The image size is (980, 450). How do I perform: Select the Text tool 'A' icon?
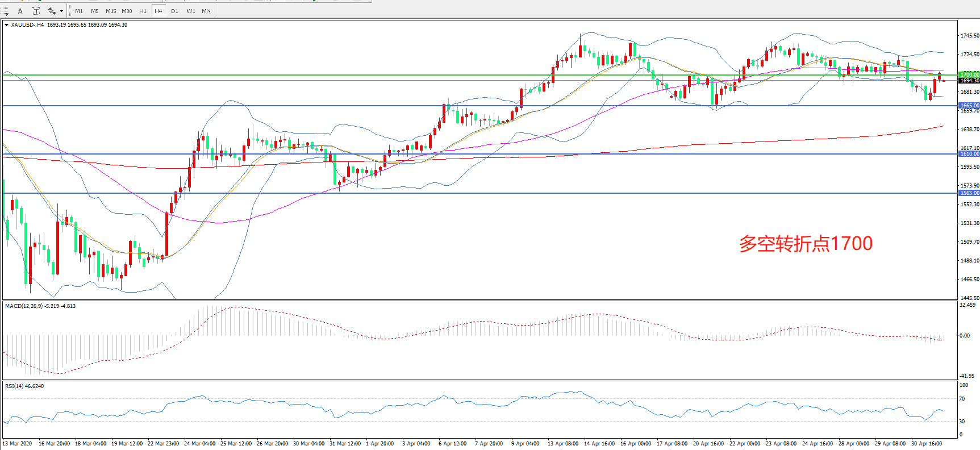(20, 11)
